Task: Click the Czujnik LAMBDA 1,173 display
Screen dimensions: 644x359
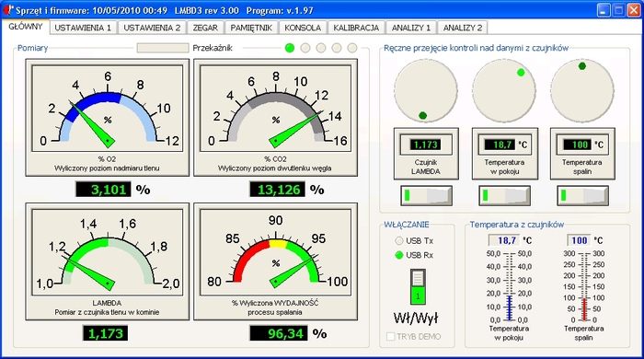Action: [425, 145]
